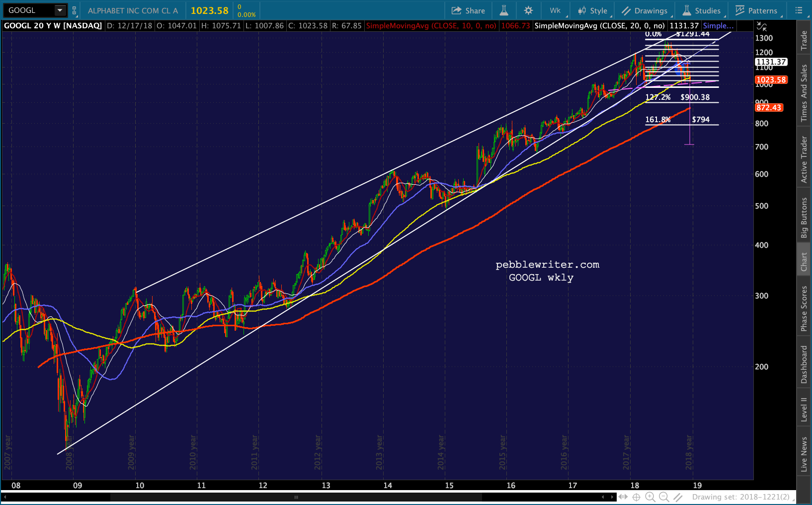Screen dimensions: 812x505
Task: Click the 0.00% change value in header
Action: pos(246,15)
